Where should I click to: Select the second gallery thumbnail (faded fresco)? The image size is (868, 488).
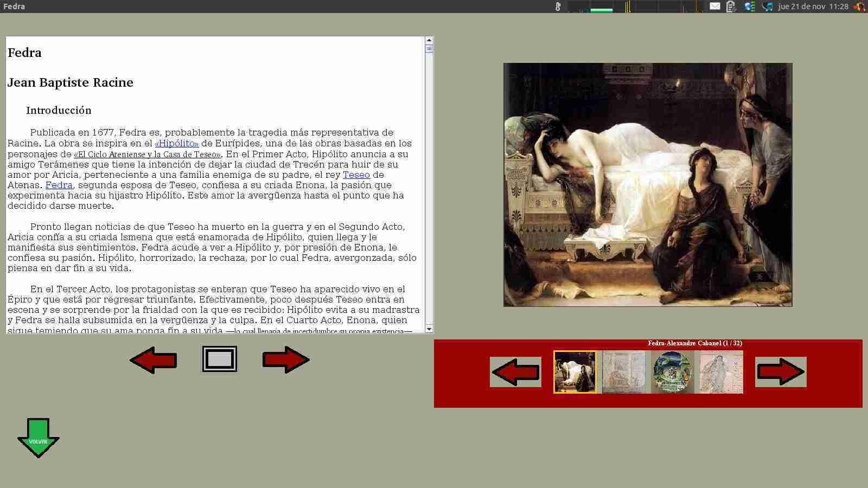click(x=624, y=372)
